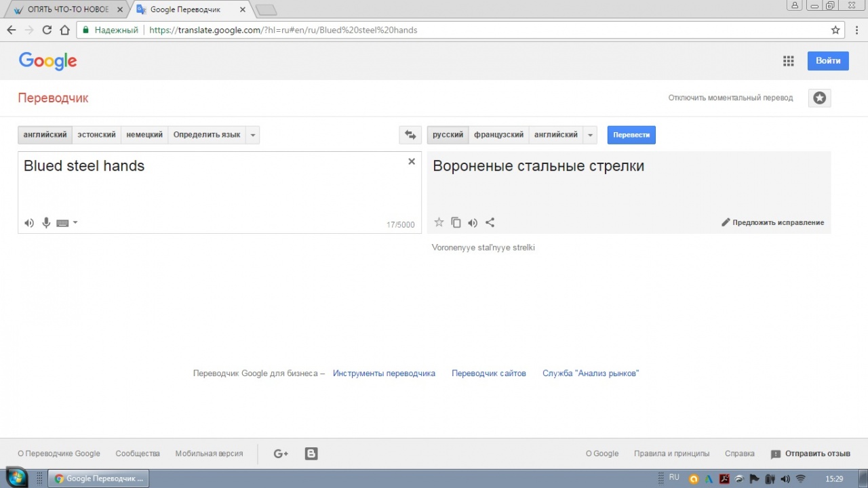The height and width of the screenshot is (488, 868).
Task: Activate microphone voice input
Action: click(46, 223)
